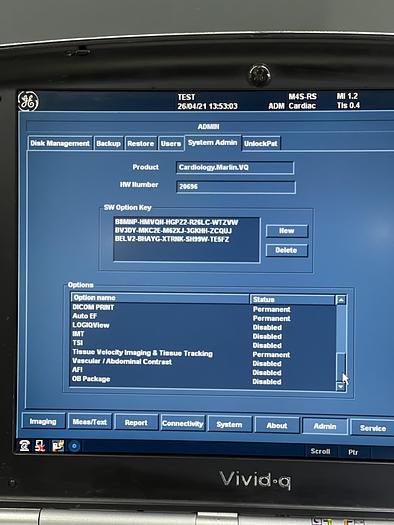
Task: Select the LOGIQView option row
Action: [203, 325]
